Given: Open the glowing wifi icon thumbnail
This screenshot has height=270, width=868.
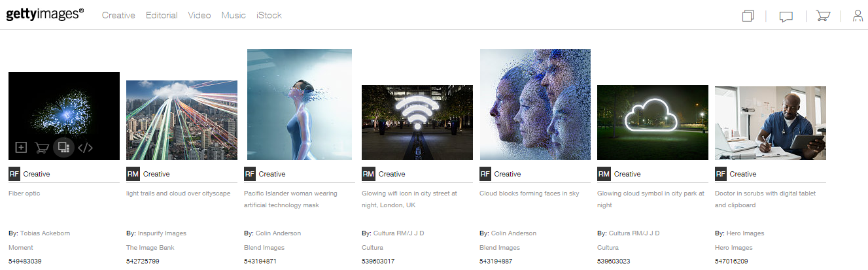Looking at the screenshot, I should (417, 122).
